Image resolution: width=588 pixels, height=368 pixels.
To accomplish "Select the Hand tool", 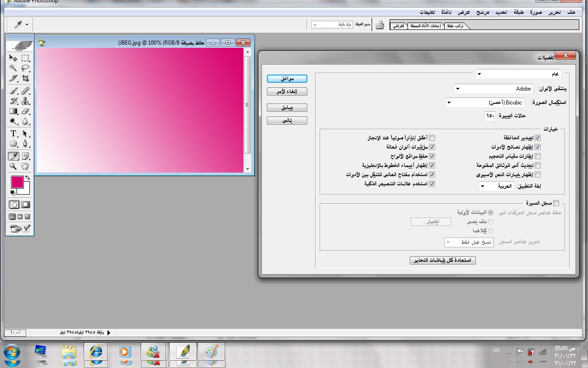I will pos(25,166).
